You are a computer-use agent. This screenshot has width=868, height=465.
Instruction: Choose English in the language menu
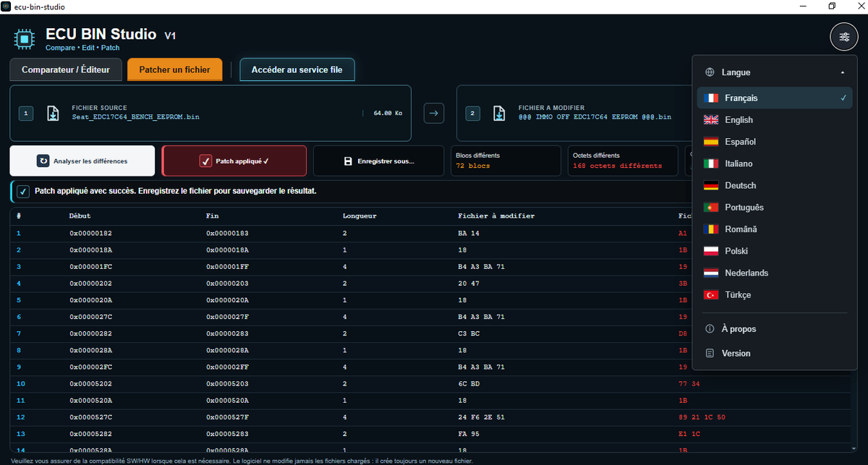pos(775,120)
